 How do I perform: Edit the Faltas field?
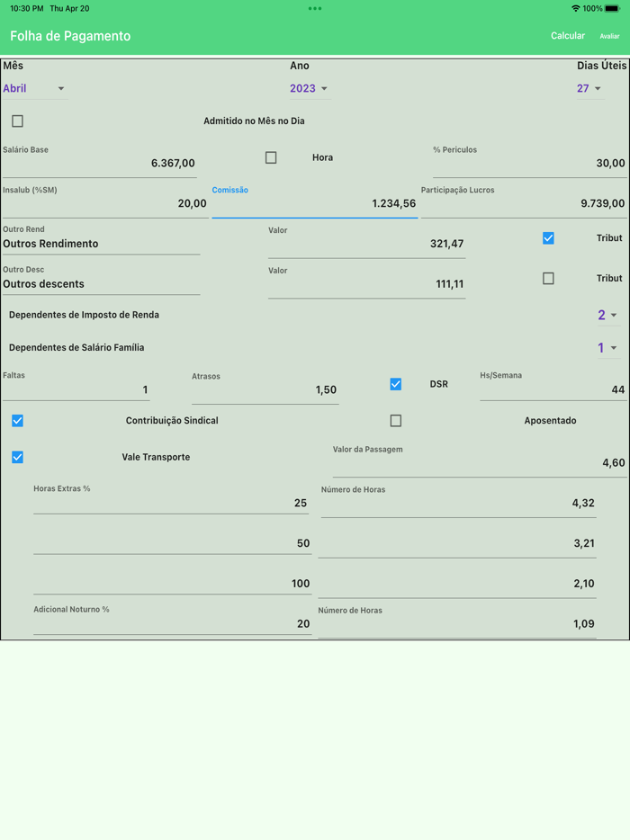point(76,386)
